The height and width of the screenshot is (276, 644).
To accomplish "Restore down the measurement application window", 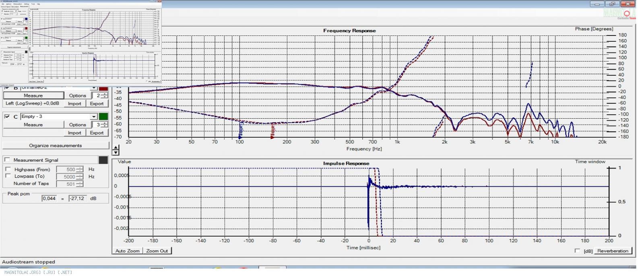I will [x=612, y=4].
